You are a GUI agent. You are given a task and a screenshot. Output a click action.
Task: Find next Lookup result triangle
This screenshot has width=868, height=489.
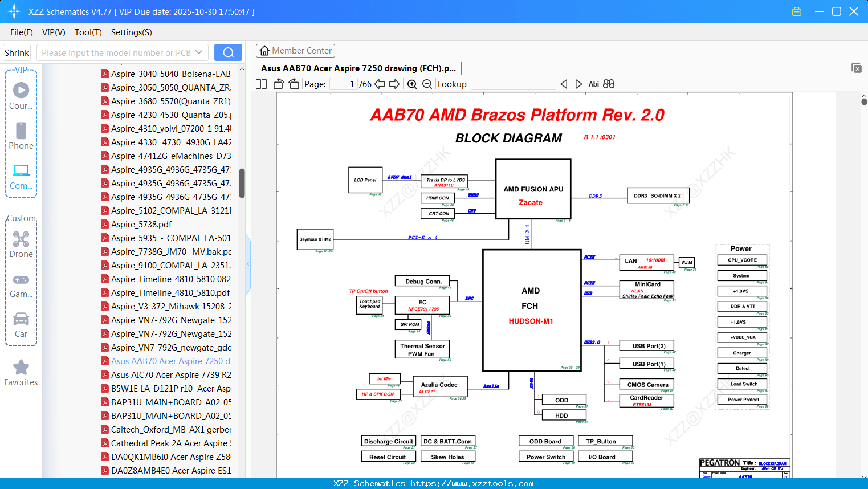coord(578,84)
